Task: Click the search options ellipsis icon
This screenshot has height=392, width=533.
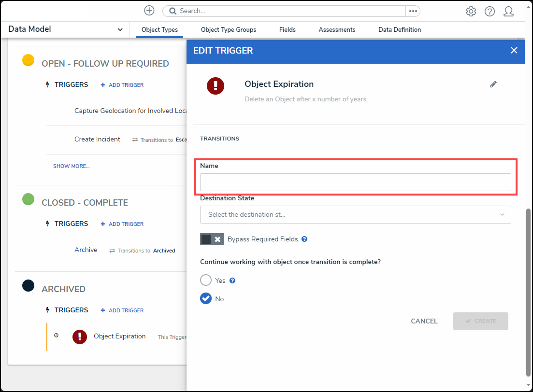Action: 413,11
